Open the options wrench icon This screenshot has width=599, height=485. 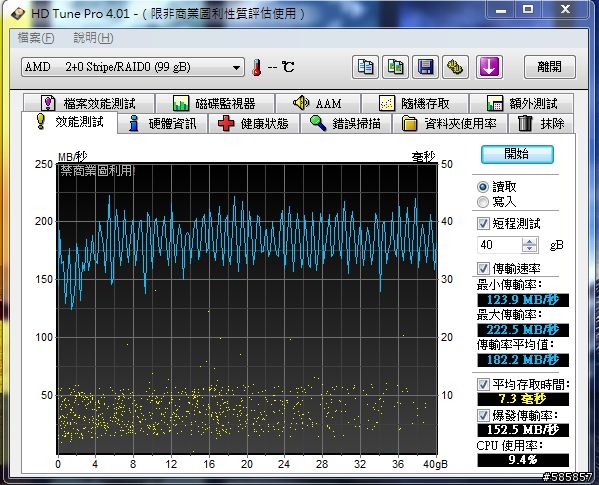coord(455,67)
